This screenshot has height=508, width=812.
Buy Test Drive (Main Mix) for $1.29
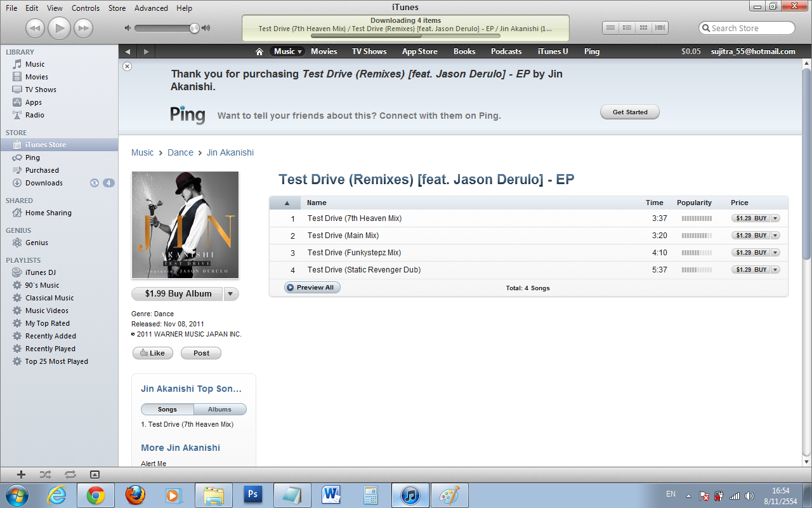(750, 236)
